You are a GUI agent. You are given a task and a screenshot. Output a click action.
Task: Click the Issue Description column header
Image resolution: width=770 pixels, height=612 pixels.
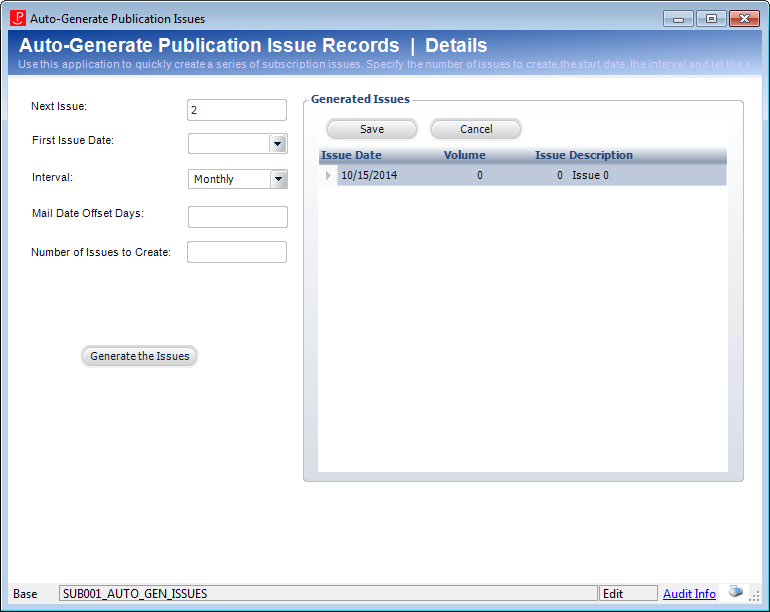583,155
